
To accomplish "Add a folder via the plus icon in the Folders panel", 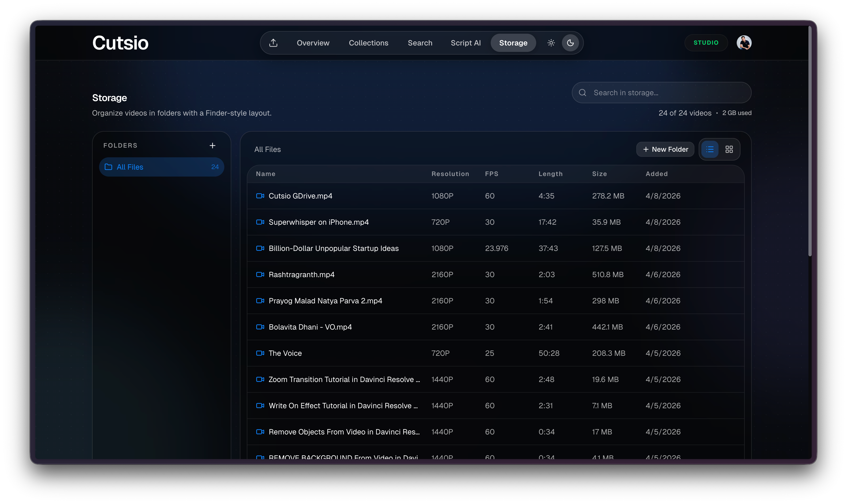I will pyautogui.click(x=212, y=145).
